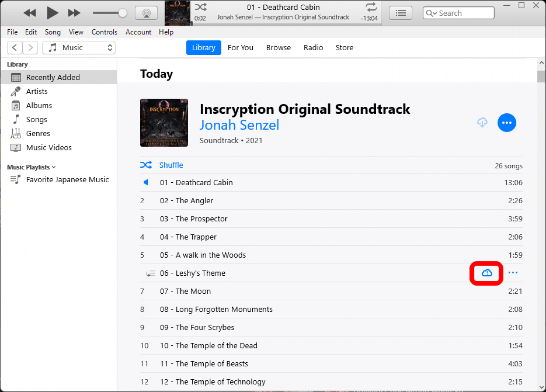
Task: Toggle repeat in the now playing display
Action: [x=371, y=7]
